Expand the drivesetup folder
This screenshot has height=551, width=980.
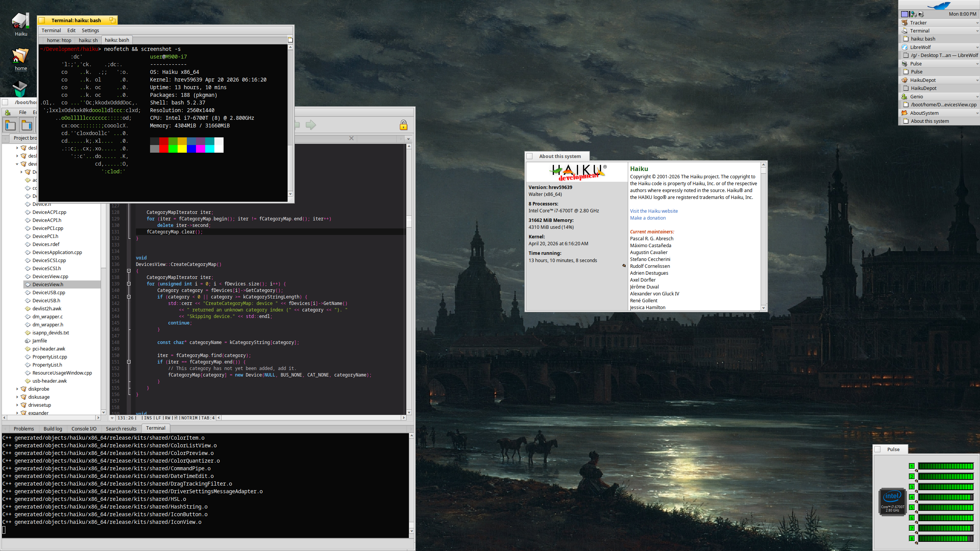pyautogui.click(x=17, y=405)
